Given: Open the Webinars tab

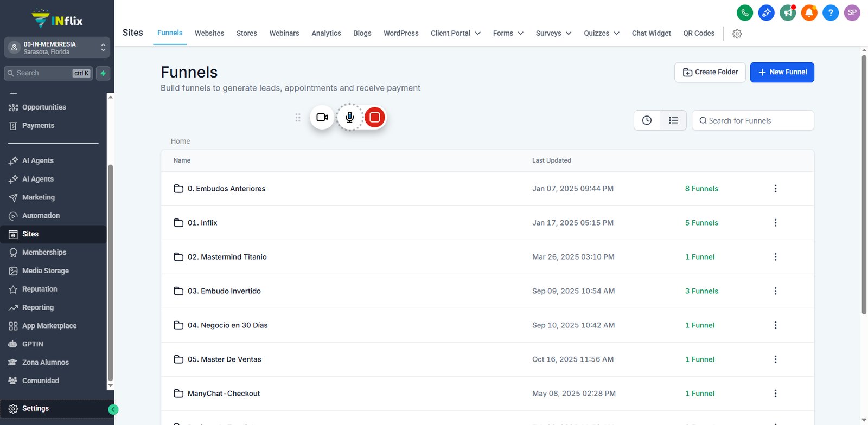Looking at the screenshot, I should point(284,33).
